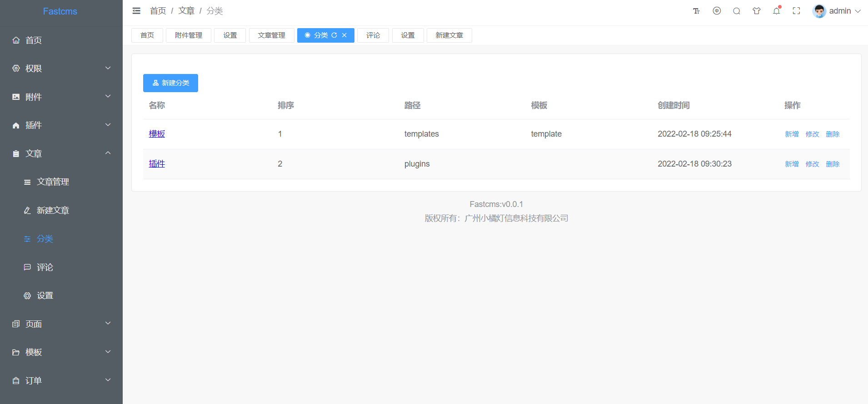
Task: Expand the 附件 sidebar menu
Action: 61,97
